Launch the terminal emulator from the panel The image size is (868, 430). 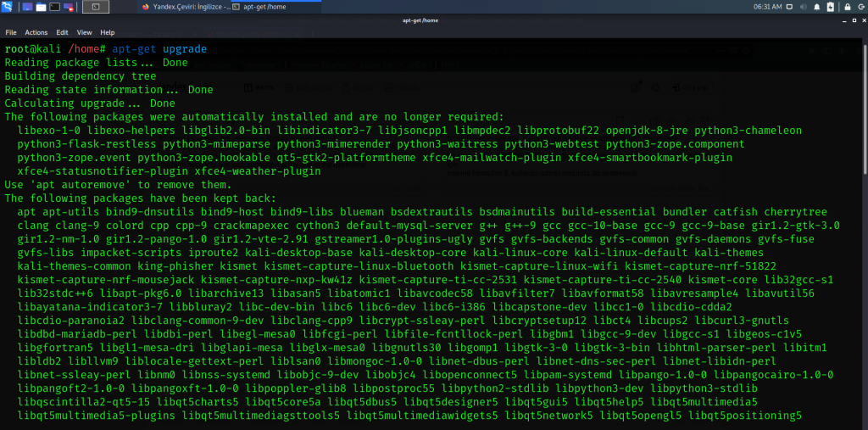(x=55, y=7)
